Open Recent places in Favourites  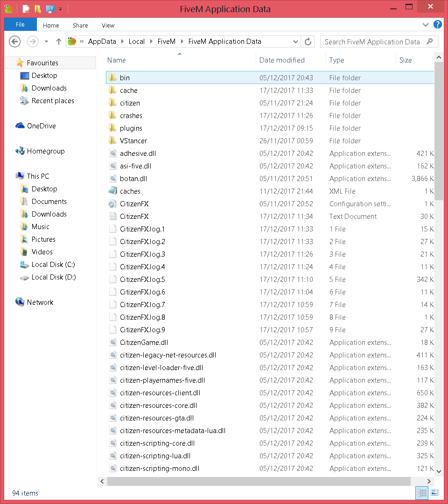pos(47,101)
